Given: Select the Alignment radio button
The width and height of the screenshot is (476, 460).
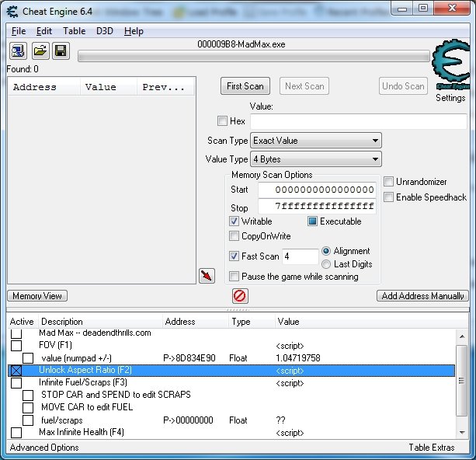Looking at the screenshot, I should point(326,251).
